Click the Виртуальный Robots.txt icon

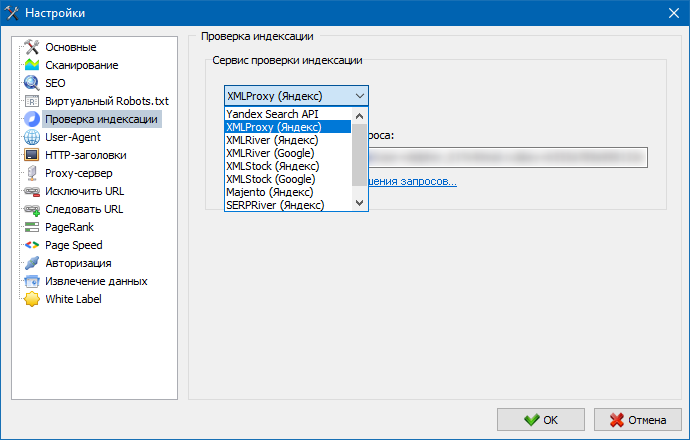click(x=32, y=101)
